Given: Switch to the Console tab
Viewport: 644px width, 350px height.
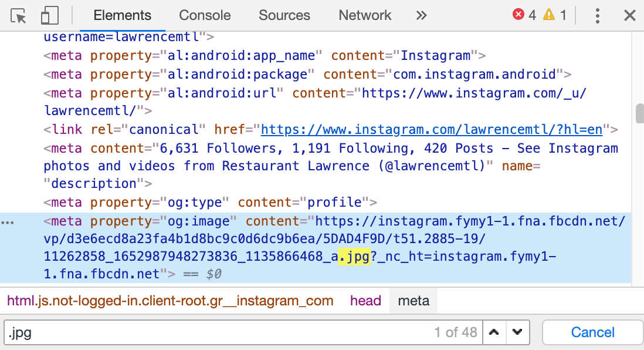Looking at the screenshot, I should click(205, 15).
